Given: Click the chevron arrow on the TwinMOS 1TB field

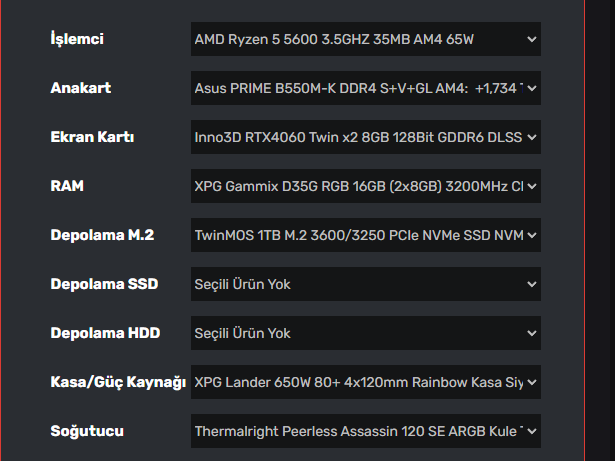Looking at the screenshot, I should pos(531,236).
